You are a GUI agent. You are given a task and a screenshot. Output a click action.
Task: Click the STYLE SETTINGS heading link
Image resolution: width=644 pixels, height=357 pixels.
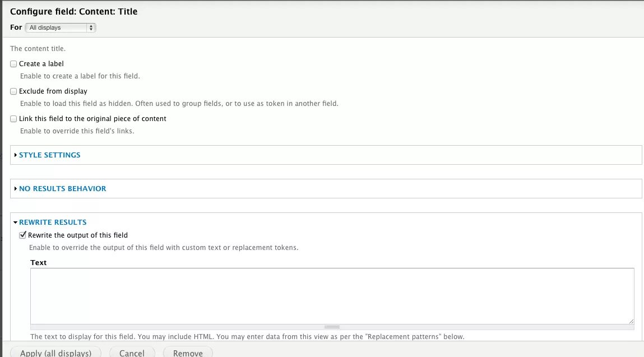coord(49,155)
